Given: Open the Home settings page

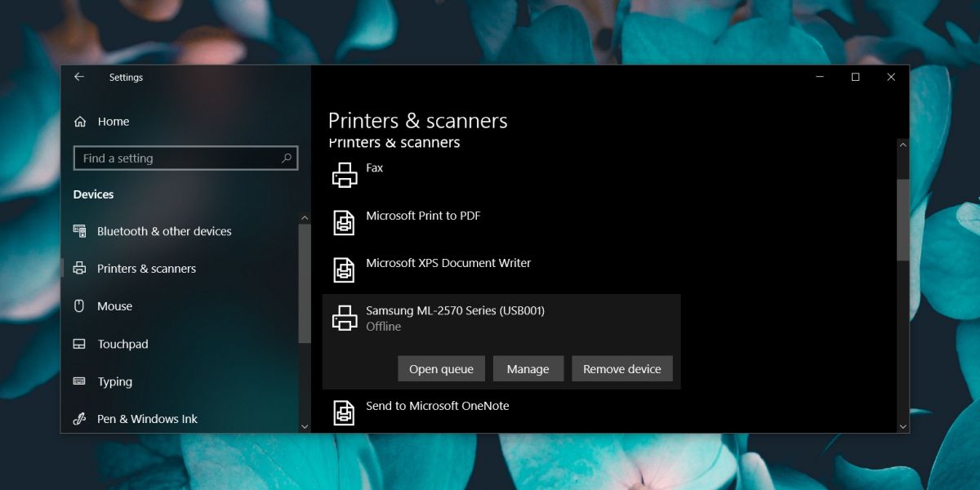Looking at the screenshot, I should (x=113, y=122).
